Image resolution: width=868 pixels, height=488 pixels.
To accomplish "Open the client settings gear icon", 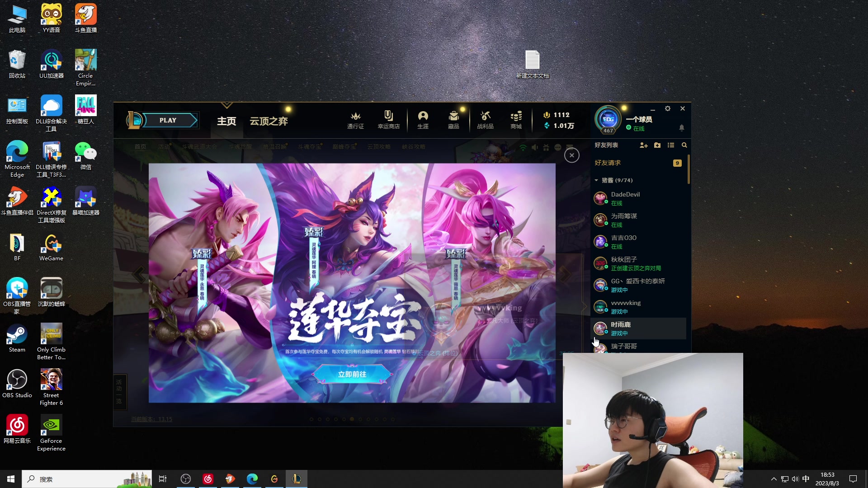I will tap(667, 108).
